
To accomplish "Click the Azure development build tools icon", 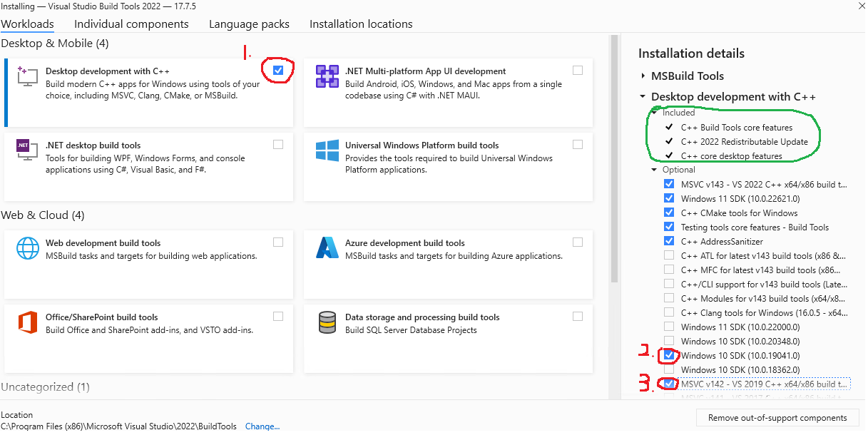I will [x=327, y=248].
